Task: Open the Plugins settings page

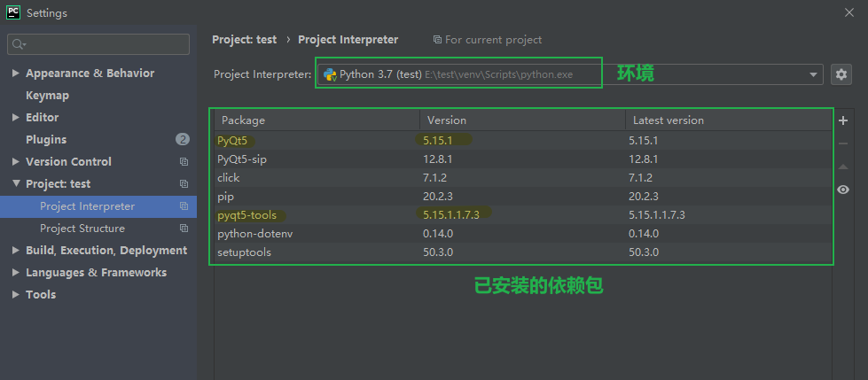Action: [x=46, y=140]
